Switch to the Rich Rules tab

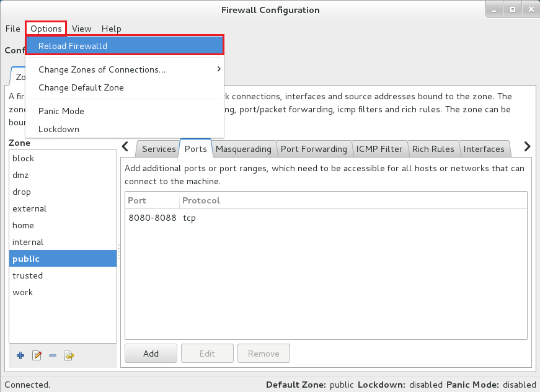433,149
